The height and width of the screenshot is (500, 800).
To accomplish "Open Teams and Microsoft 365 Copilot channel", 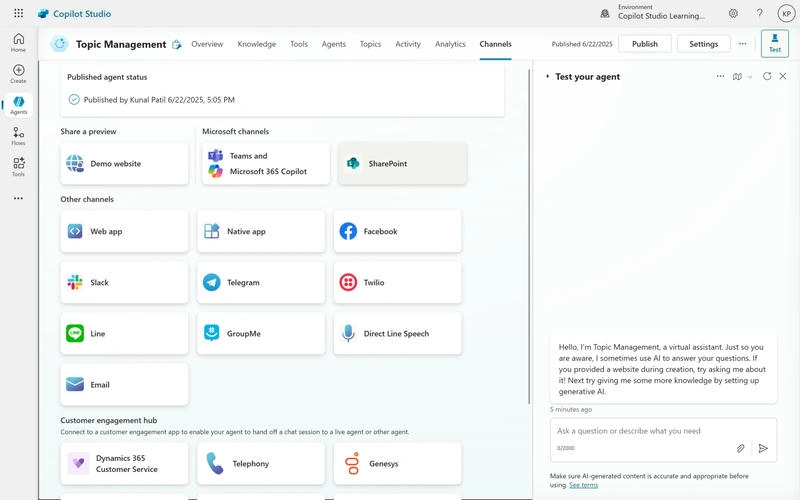I will pyautogui.click(x=266, y=163).
